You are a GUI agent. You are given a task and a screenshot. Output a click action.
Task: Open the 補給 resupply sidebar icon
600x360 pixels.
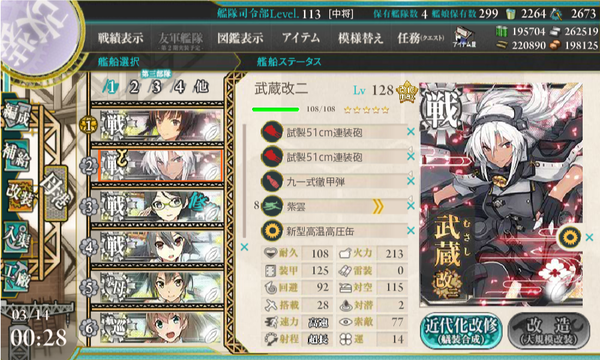16,156
